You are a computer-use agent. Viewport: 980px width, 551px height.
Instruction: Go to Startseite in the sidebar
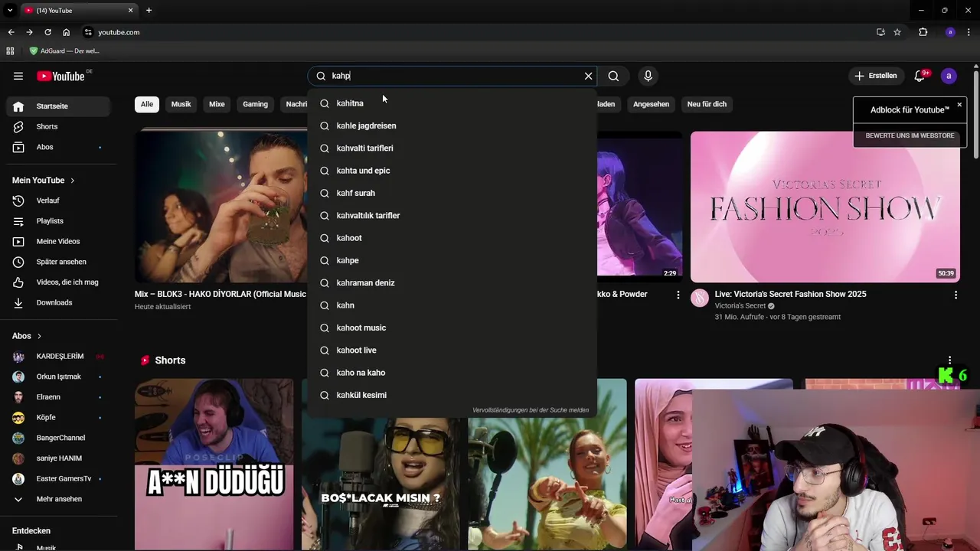click(x=58, y=106)
